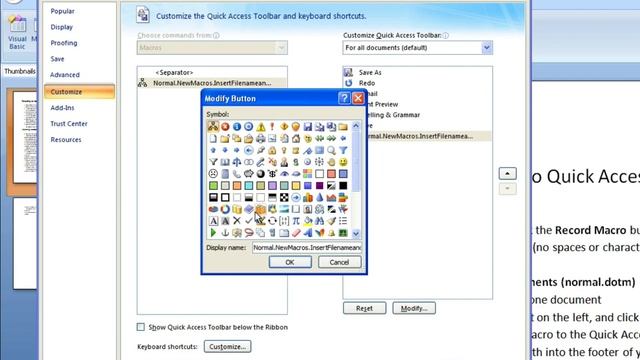Enable Show Quick Access Toolbar below the Ribbon
The width and height of the screenshot is (640, 360).
[141, 327]
